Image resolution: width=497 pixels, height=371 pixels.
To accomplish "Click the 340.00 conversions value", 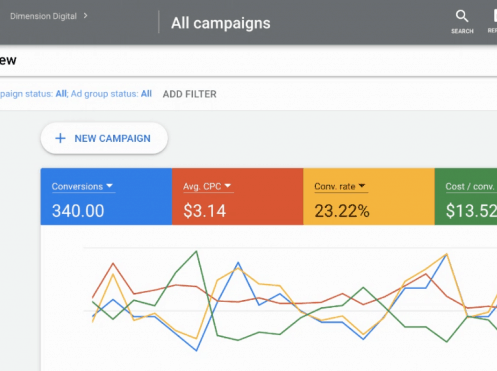I will click(x=78, y=211).
